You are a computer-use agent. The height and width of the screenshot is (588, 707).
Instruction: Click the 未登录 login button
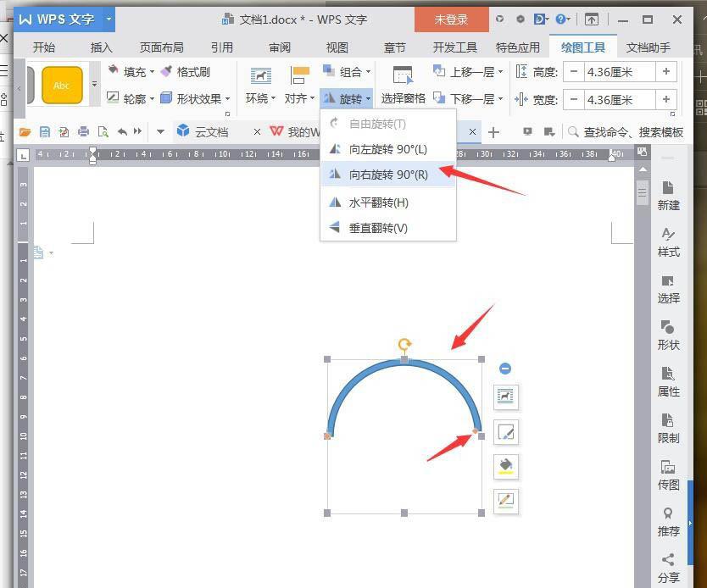[451, 18]
